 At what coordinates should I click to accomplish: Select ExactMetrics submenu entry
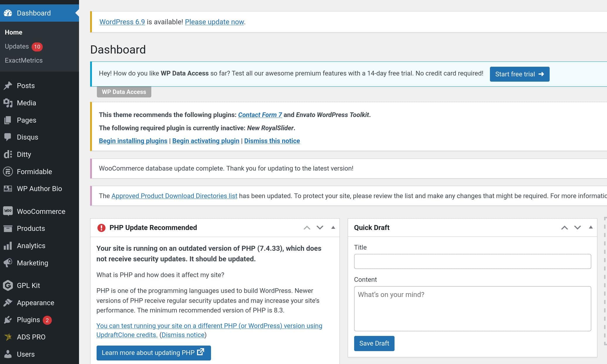click(x=24, y=60)
